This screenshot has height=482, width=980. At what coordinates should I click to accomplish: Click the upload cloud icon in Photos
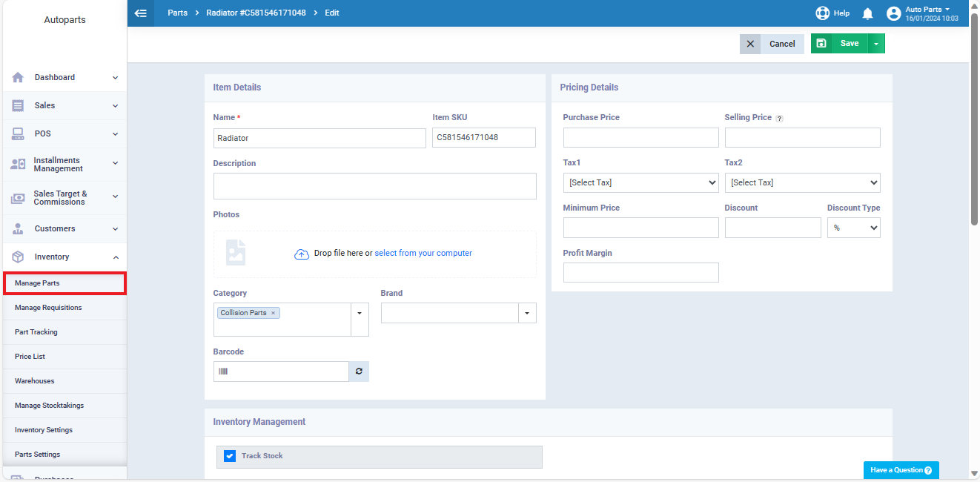pos(302,254)
